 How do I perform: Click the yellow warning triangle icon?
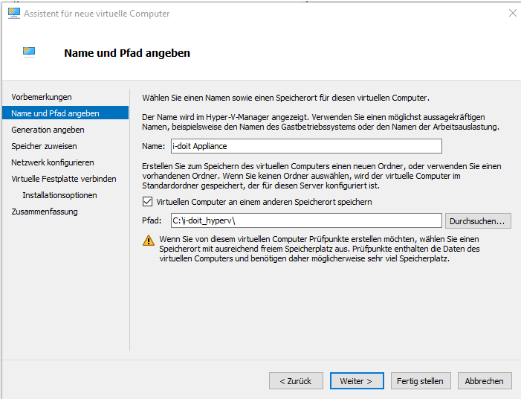pyautogui.click(x=148, y=240)
